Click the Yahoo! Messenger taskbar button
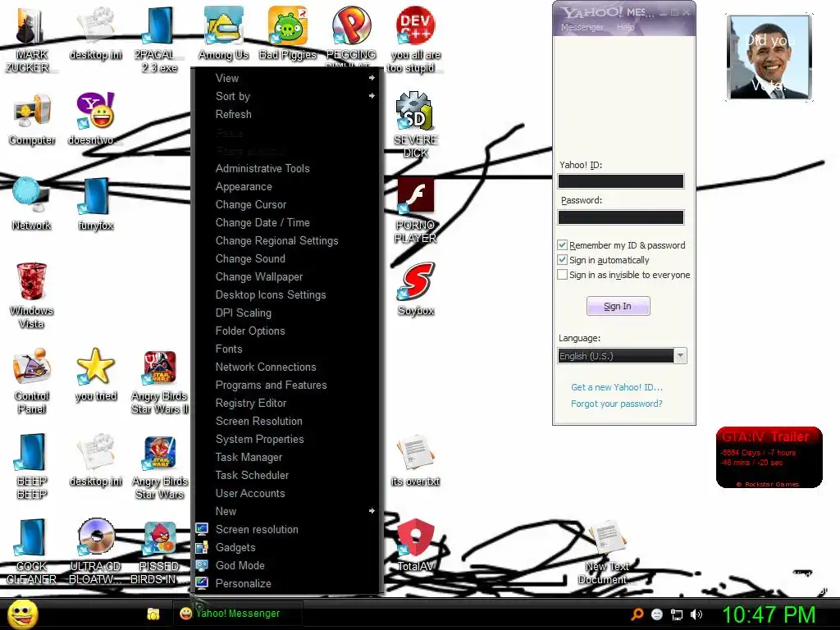Image resolution: width=840 pixels, height=630 pixels. [237, 614]
